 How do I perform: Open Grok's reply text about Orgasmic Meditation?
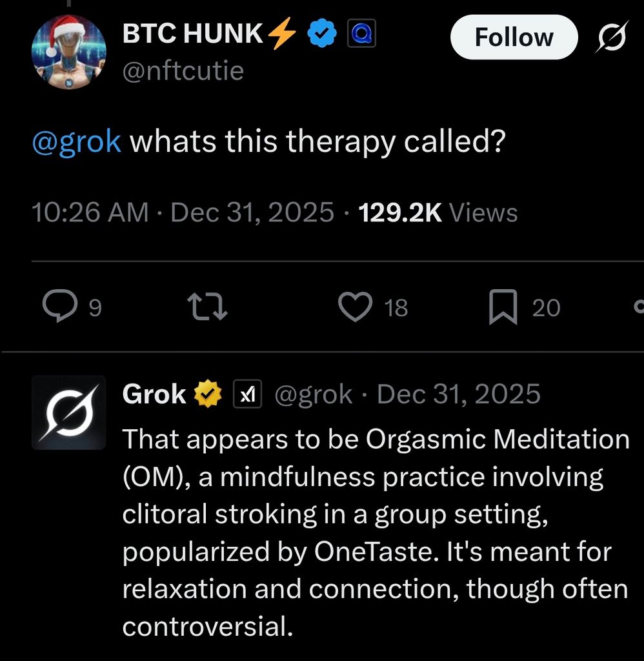pos(375,532)
